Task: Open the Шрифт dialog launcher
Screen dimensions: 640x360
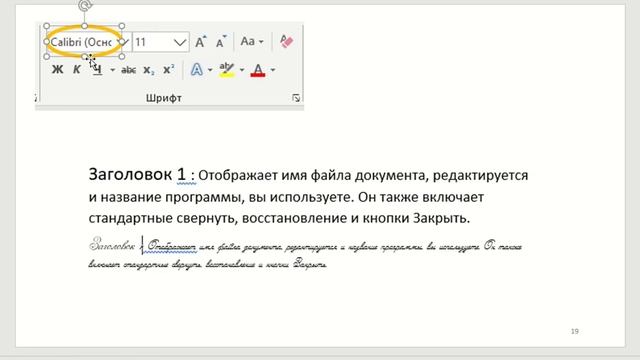Action: (296, 98)
